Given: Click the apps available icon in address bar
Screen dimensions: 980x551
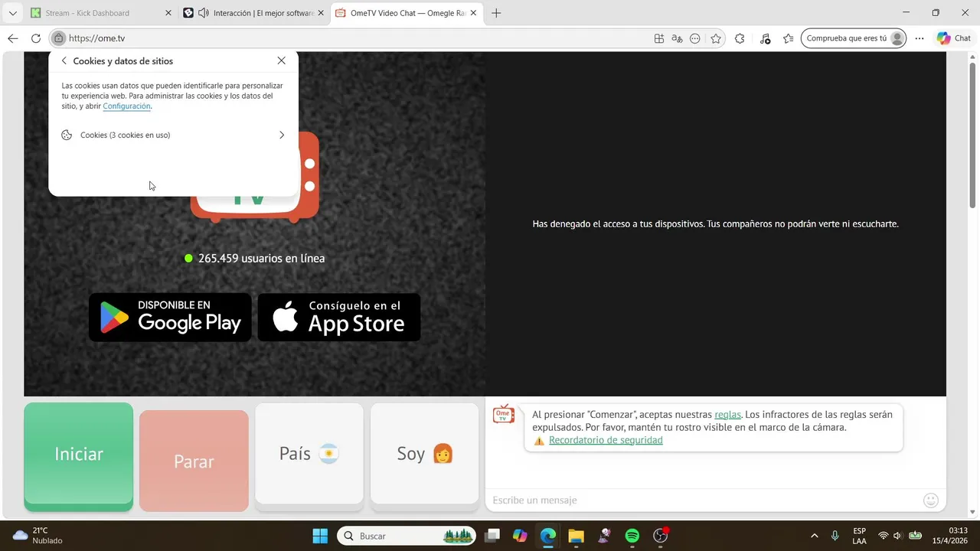Looking at the screenshot, I should tap(659, 38).
